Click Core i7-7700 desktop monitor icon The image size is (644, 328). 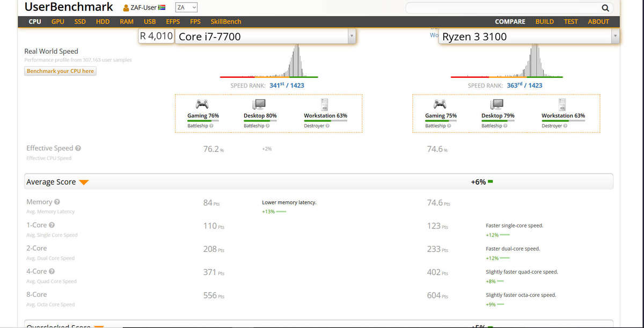point(259,104)
